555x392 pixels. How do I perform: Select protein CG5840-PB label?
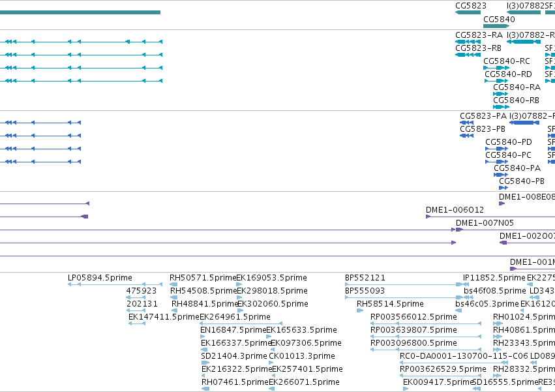[x=522, y=181]
